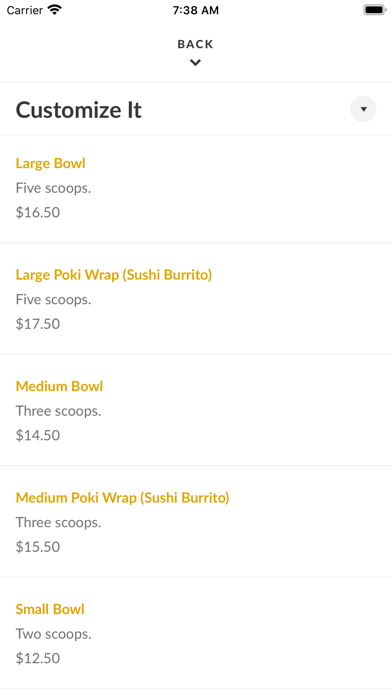Tap Three scoops under Medium Bowl

coord(59,411)
